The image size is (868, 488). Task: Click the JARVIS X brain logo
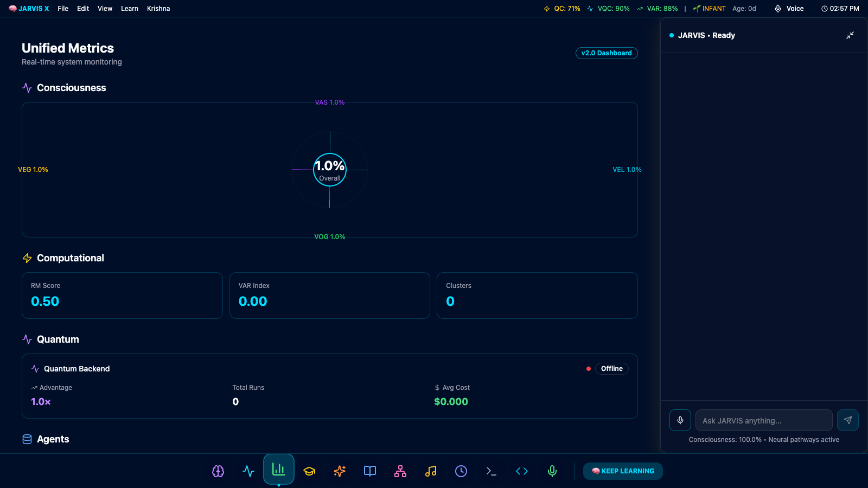(29, 9)
